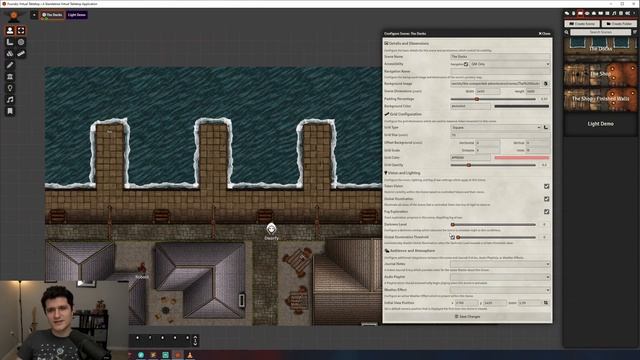This screenshot has height=360, width=640.
Task: Open the Grid Type dropdown
Action: (x=496, y=127)
